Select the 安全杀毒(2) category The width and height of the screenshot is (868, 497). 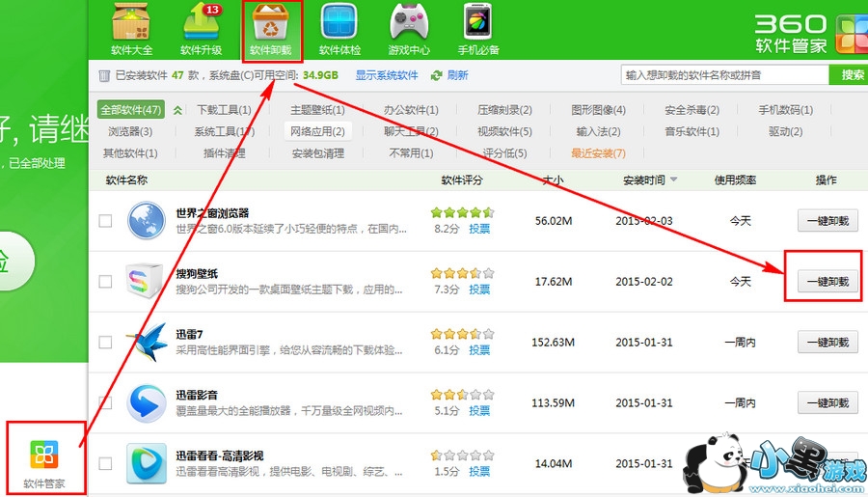(692, 110)
